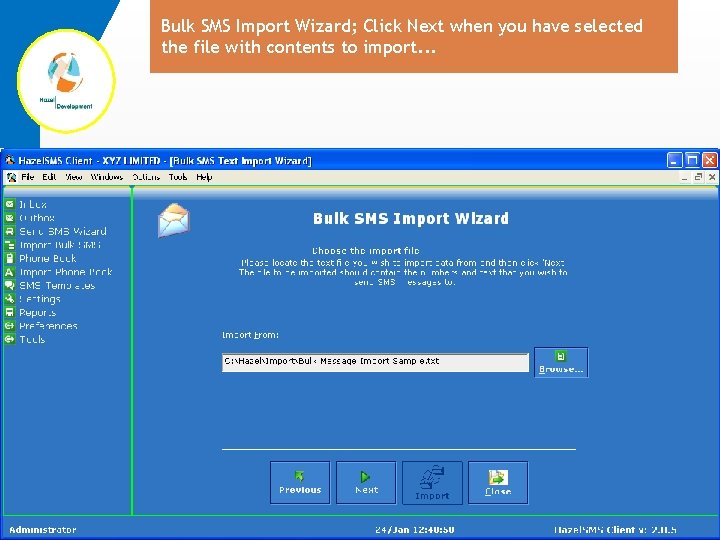The image size is (720, 540).
Task: Open Inbox from the sidebar
Action: (33, 204)
